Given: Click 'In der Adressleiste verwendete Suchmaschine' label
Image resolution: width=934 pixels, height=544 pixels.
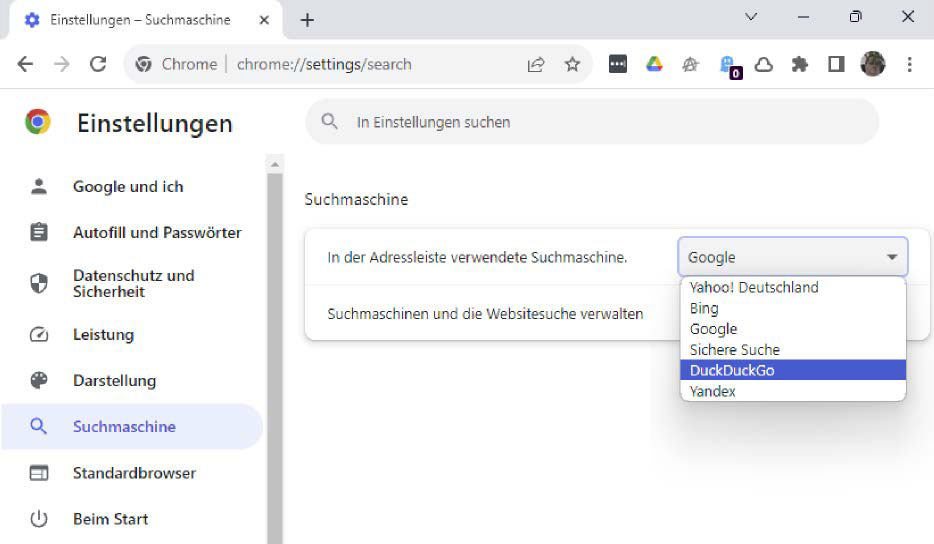Looking at the screenshot, I should pyautogui.click(x=477, y=257).
